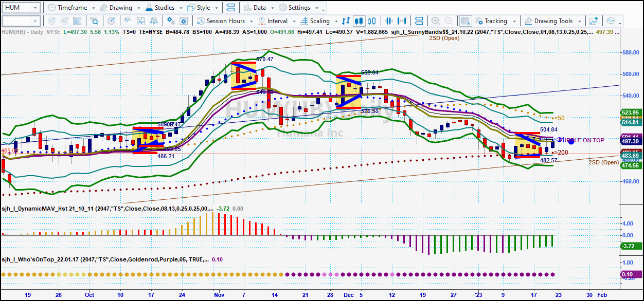Toggle the filled candlestick chart style

tap(359, 21)
